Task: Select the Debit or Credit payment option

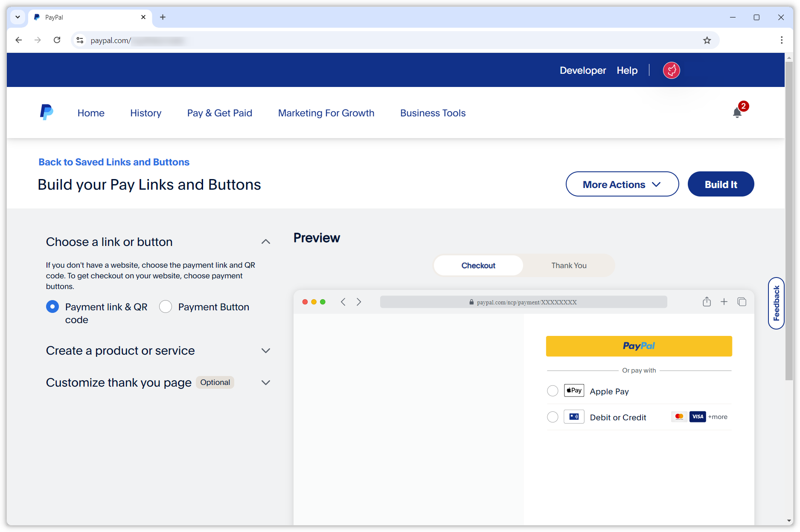Action: (553, 416)
